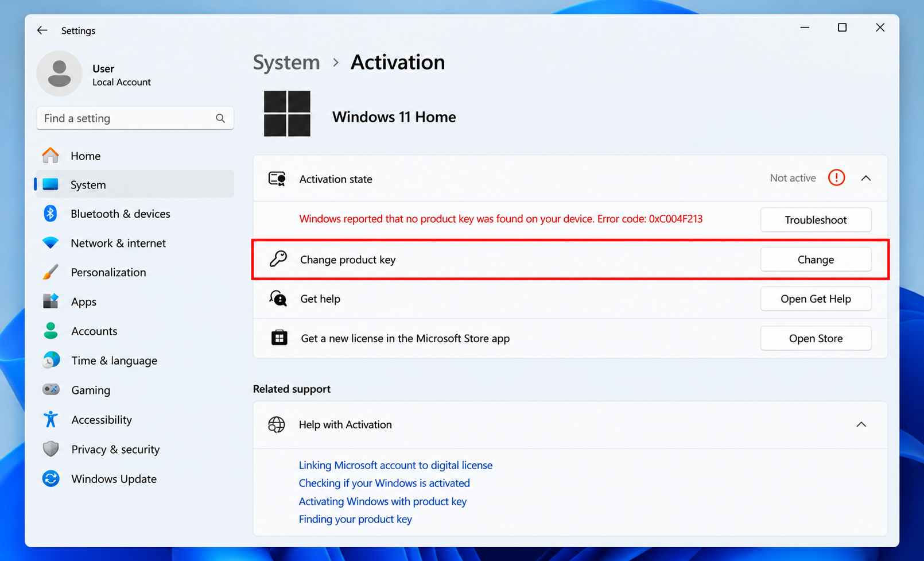This screenshot has width=924, height=561.
Task: Open Windows Update page
Action: 135,478
